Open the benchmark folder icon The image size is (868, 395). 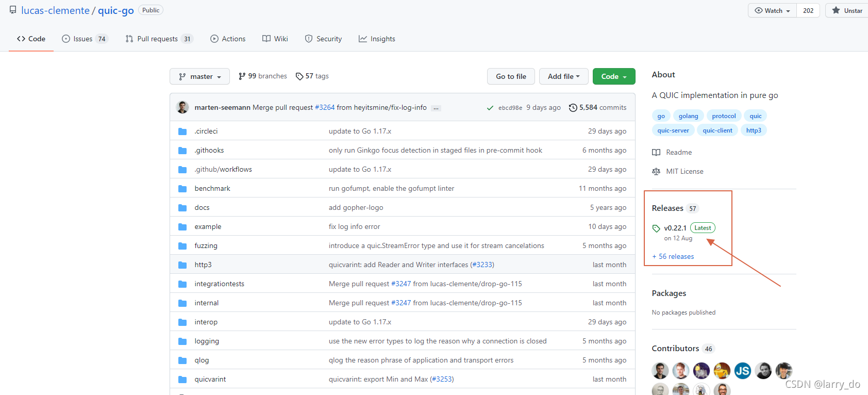pyautogui.click(x=182, y=189)
